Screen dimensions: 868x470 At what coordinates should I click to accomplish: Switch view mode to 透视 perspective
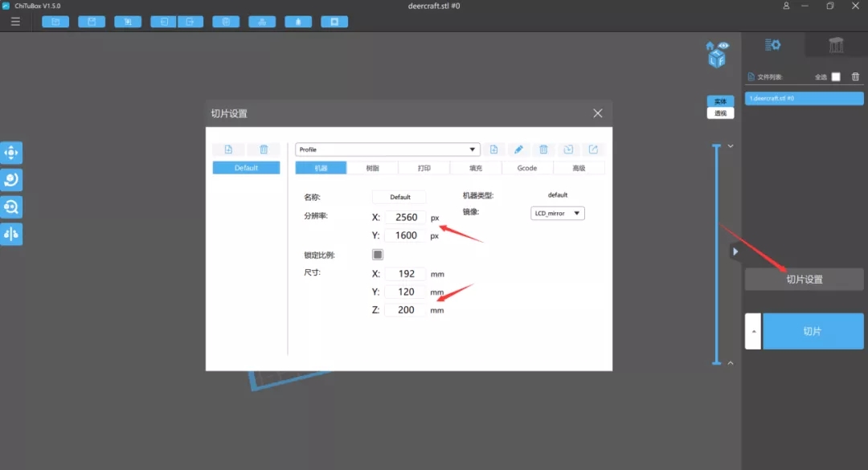coord(720,113)
